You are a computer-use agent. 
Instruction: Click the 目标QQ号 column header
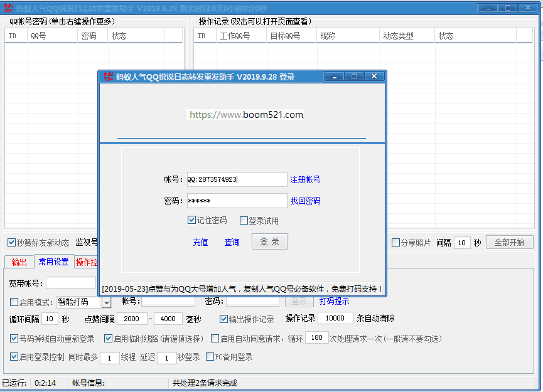pos(291,36)
